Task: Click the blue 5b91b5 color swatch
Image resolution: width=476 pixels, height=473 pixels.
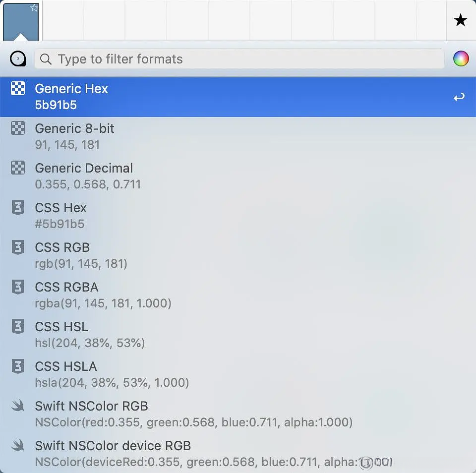Action: (21, 21)
